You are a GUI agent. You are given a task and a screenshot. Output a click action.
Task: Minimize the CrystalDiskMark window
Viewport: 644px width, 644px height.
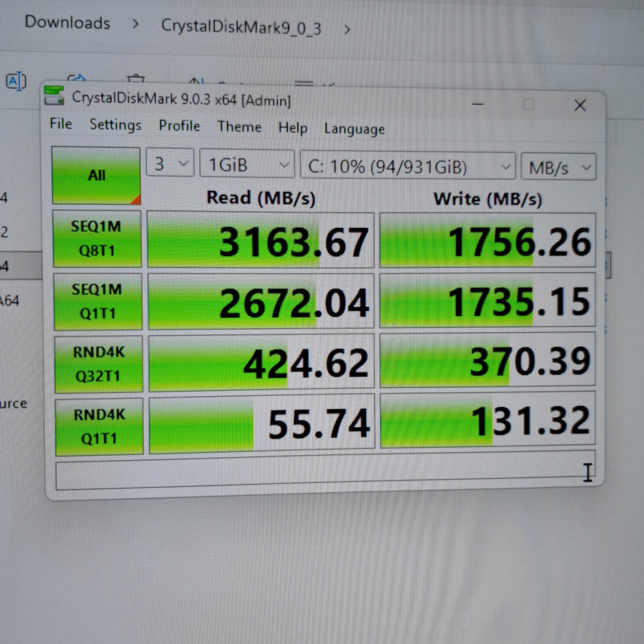tap(478, 104)
